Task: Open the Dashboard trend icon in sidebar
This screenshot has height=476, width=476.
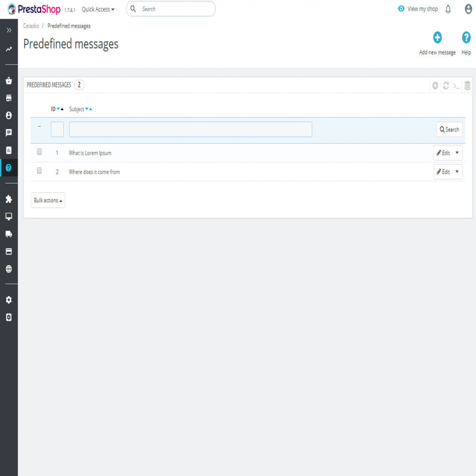Action: [x=9, y=49]
